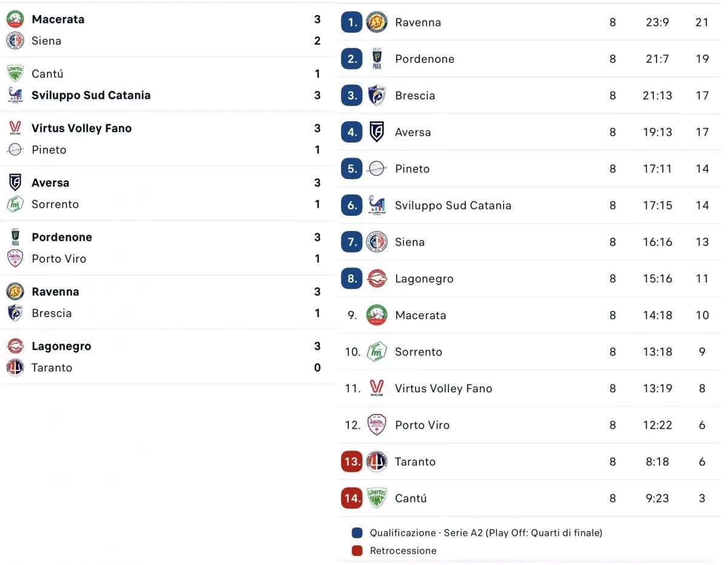Click Macerata logo in match results

[15, 19]
